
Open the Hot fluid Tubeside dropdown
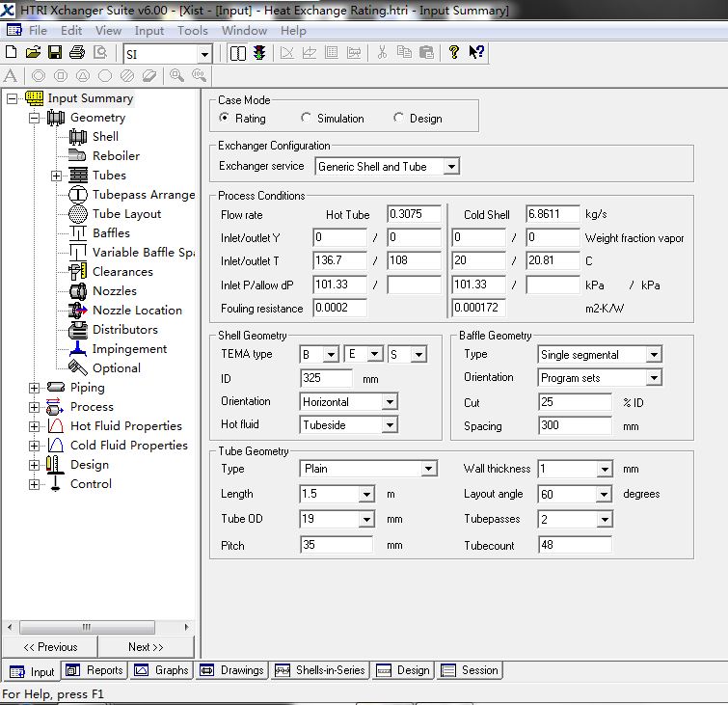[x=390, y=425]
